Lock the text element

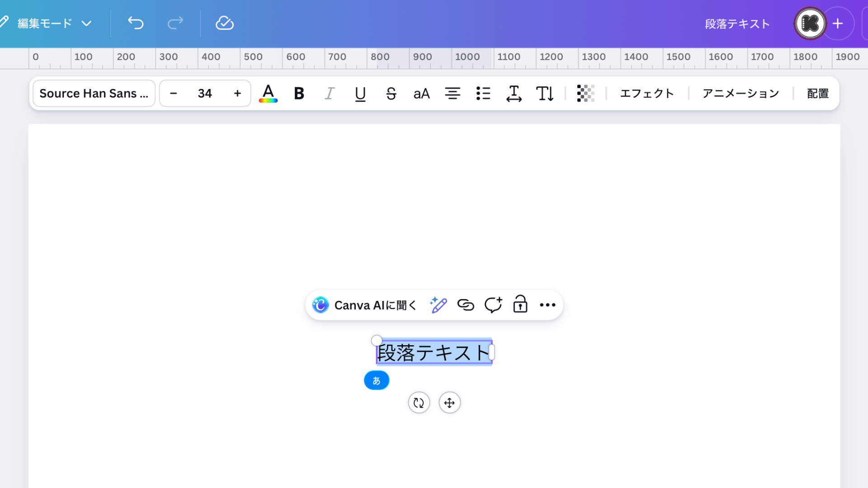click(x=520, y=305)
